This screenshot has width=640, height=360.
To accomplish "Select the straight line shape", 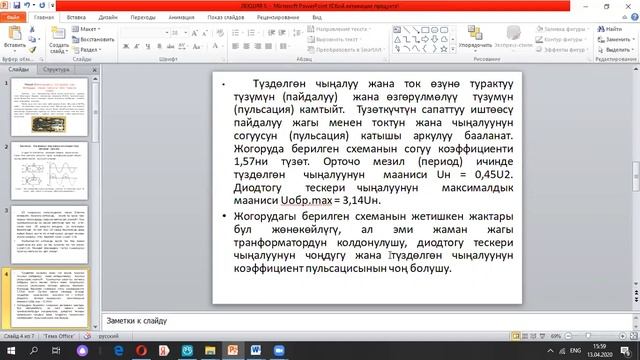I will [x=407, y=30].
